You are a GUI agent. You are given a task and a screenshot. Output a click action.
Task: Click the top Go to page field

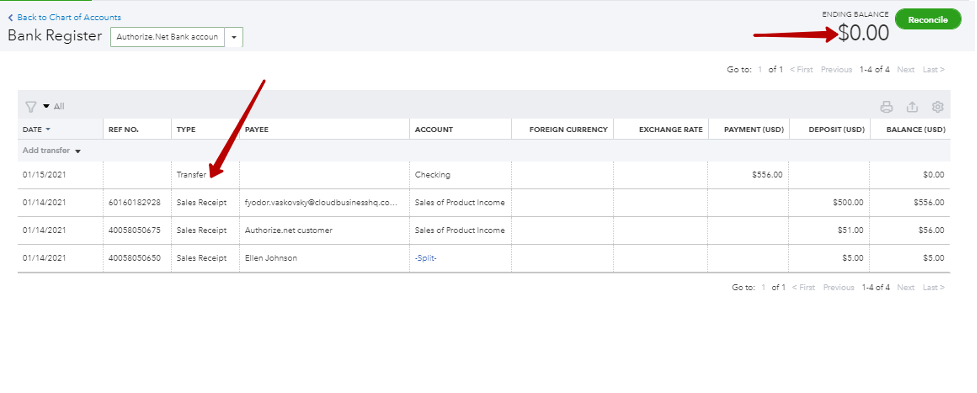point(760,70)
